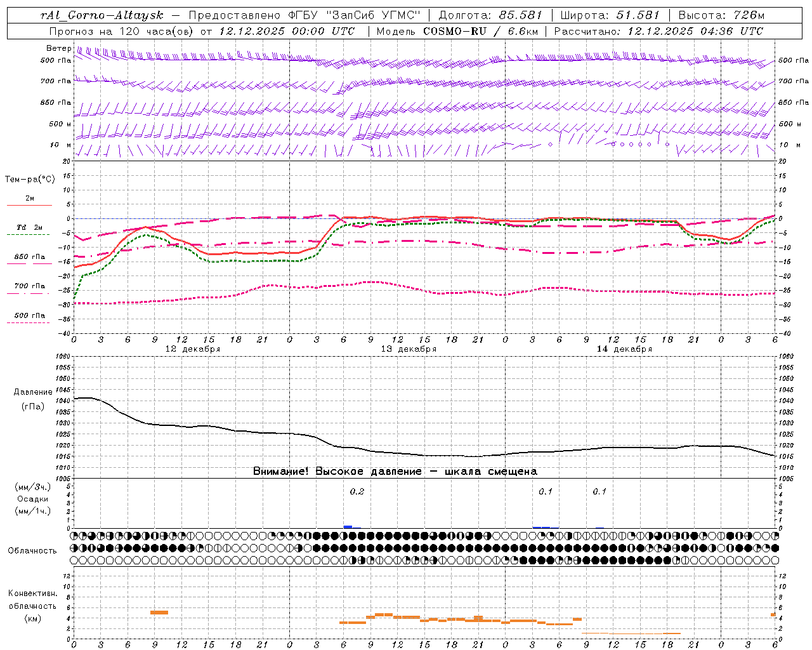The height and width of the screenshot is (650, 812).
Task: Click the 500 гПа temperature legend entry
Action: (x=29, y=315)
